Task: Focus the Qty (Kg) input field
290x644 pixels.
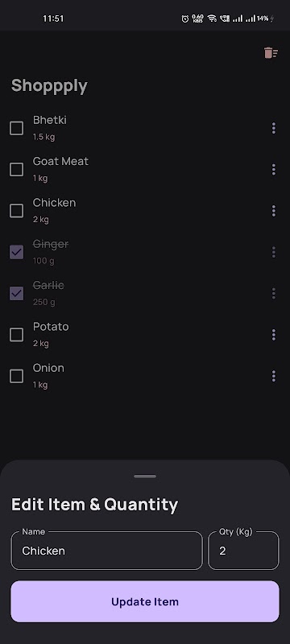Action: (243, 551)
